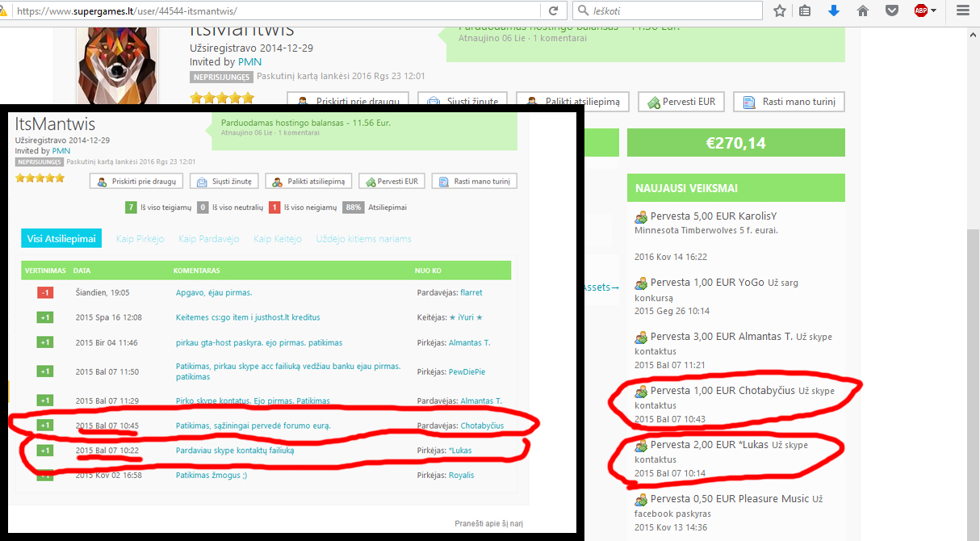Open the Visi Atsiliepimai tab
This screenshot has width=980, height=541.
61,238
